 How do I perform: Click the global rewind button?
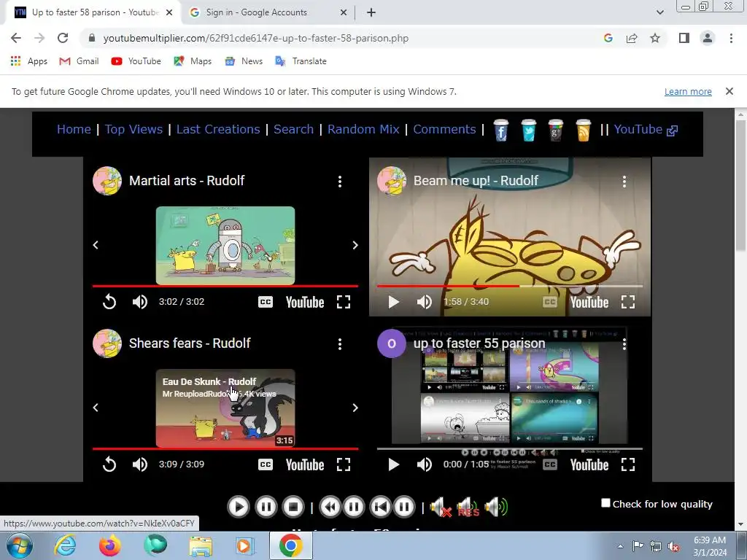[330, 507]
